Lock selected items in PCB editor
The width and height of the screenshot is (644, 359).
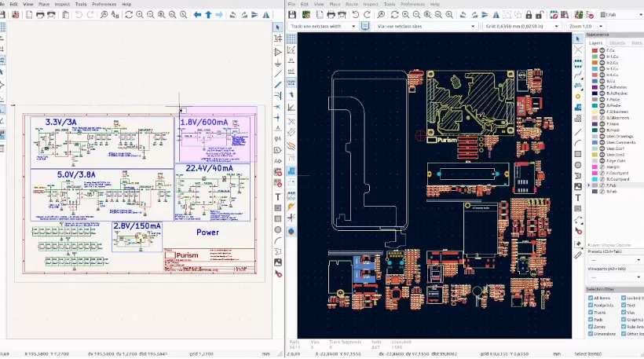[529, 15]
